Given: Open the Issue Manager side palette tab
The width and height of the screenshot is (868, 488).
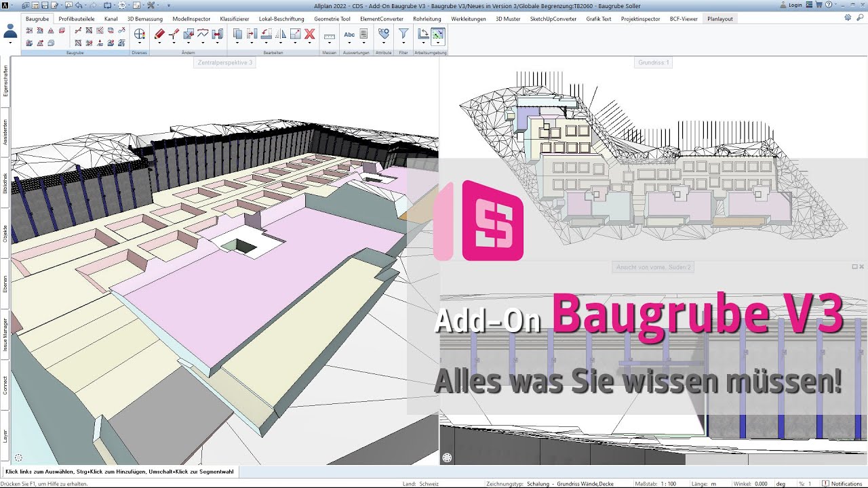Looking at the screenshot, I should [5, 333].
